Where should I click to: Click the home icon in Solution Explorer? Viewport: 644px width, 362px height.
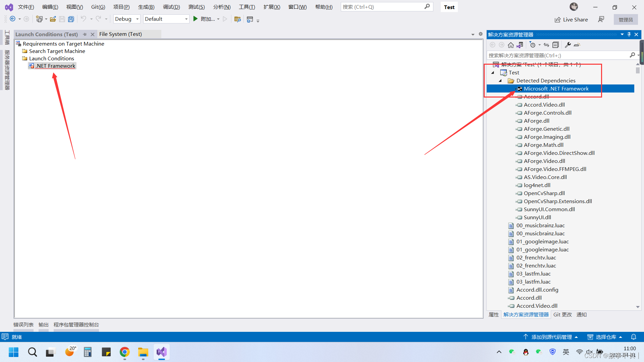point(511,45)
